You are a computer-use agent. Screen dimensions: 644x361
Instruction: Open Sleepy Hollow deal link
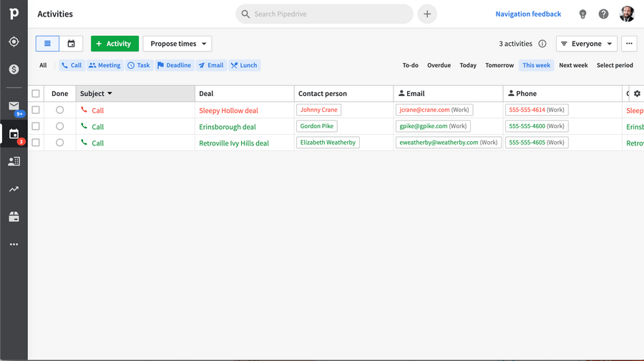tap(228, 110)
